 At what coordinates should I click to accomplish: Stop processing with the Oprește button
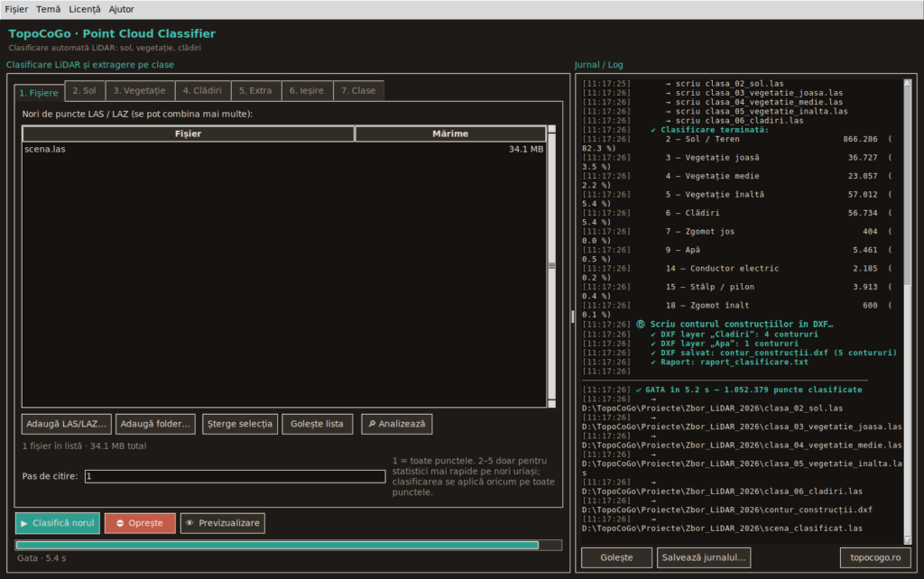point(140,523)
